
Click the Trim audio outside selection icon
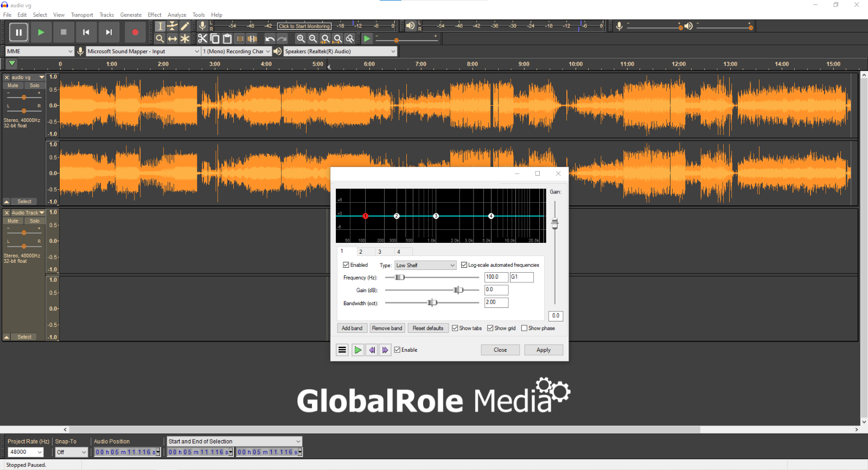(240, 38)
